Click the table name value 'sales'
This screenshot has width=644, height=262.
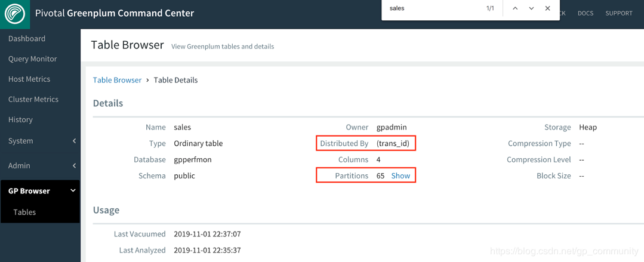tap(183, 127)
